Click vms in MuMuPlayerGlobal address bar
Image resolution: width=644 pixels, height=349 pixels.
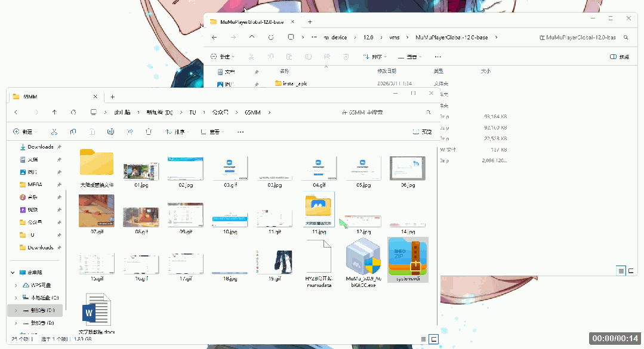coord(395,38)
